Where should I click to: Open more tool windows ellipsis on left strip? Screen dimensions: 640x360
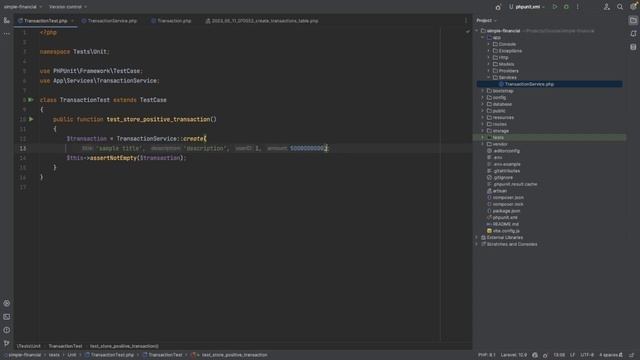pos(7,34)
